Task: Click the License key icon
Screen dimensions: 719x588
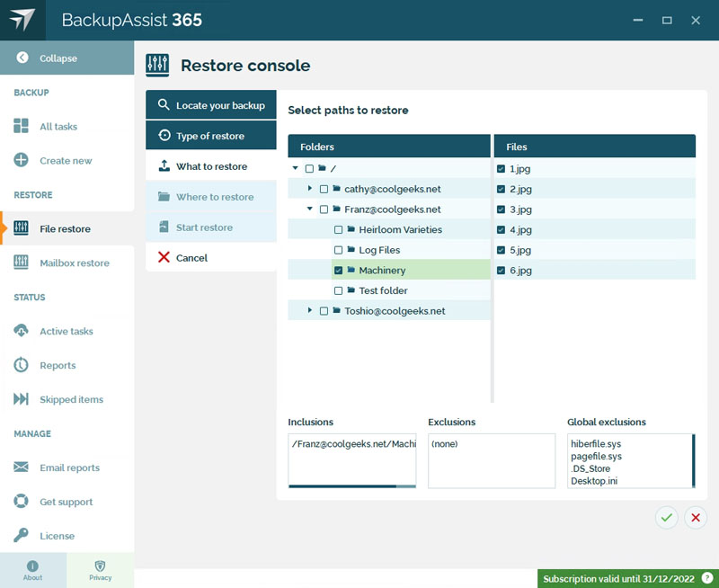Action: [21, 535]
